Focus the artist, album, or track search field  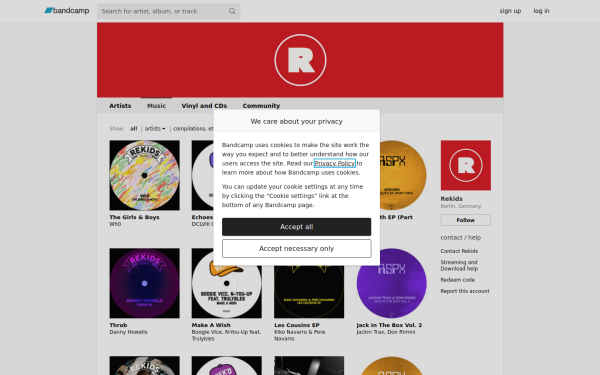coord(168,11)
